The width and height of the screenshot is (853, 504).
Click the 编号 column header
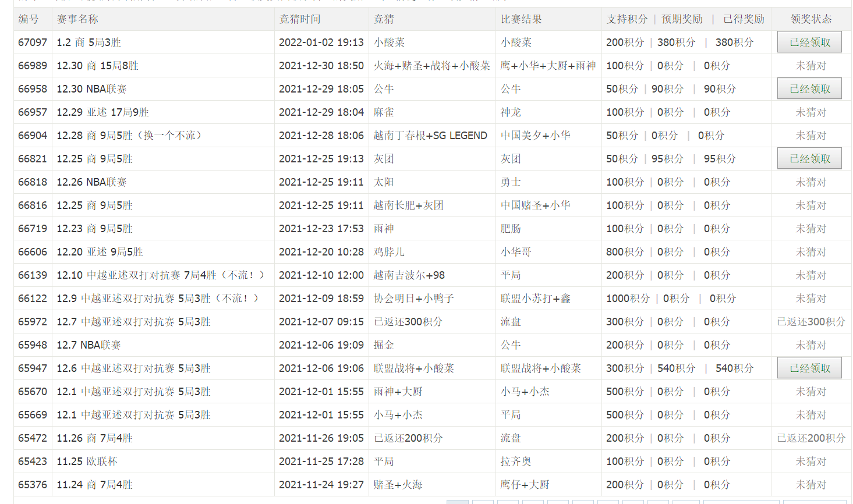point(29,19)
